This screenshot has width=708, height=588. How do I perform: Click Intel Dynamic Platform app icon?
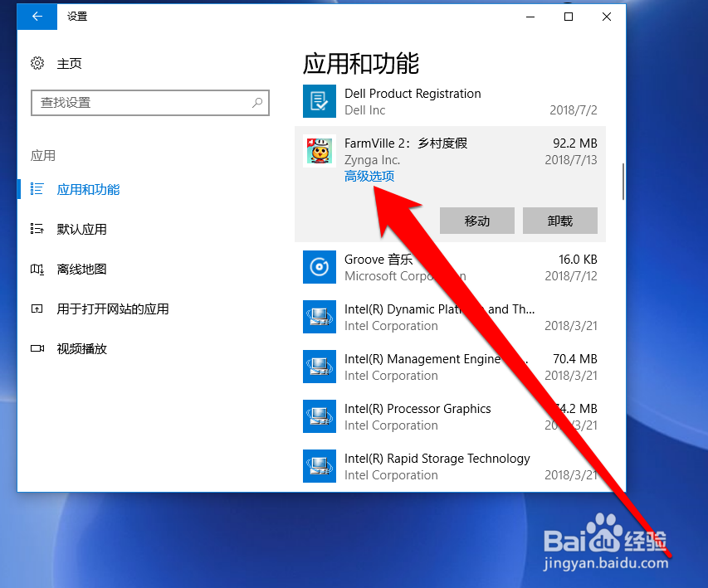[320, 317]
